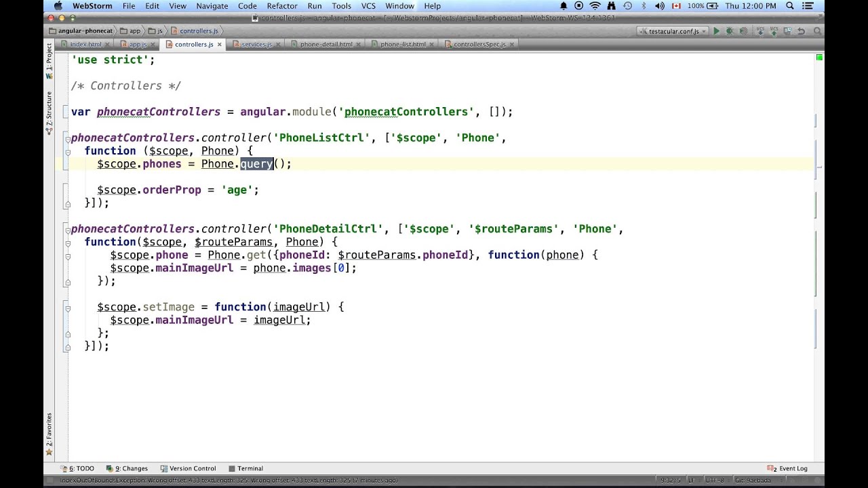Open the Changes tool window
Screen dimensions: 868x488
[x=127, y=468]
